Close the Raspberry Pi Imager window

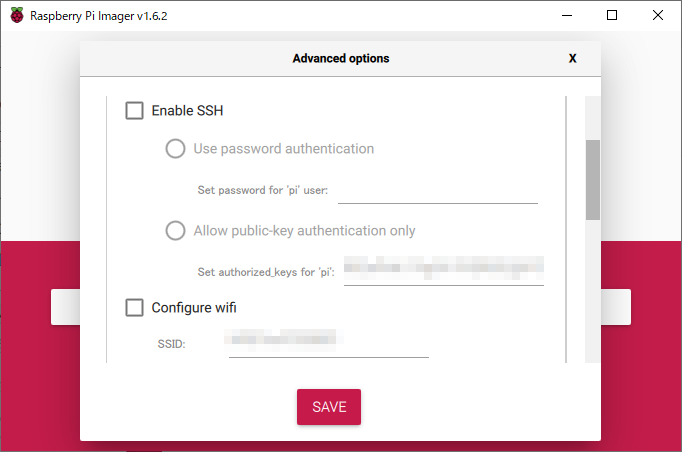[657, 16]
